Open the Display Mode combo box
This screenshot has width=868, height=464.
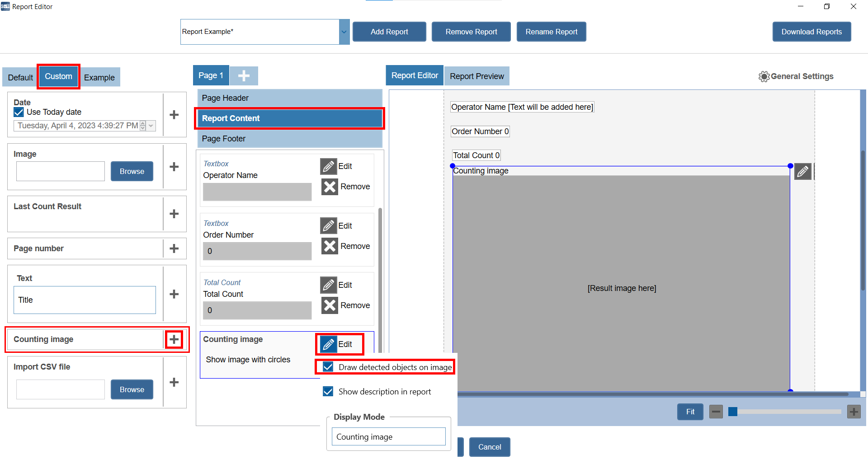[388, 437]
